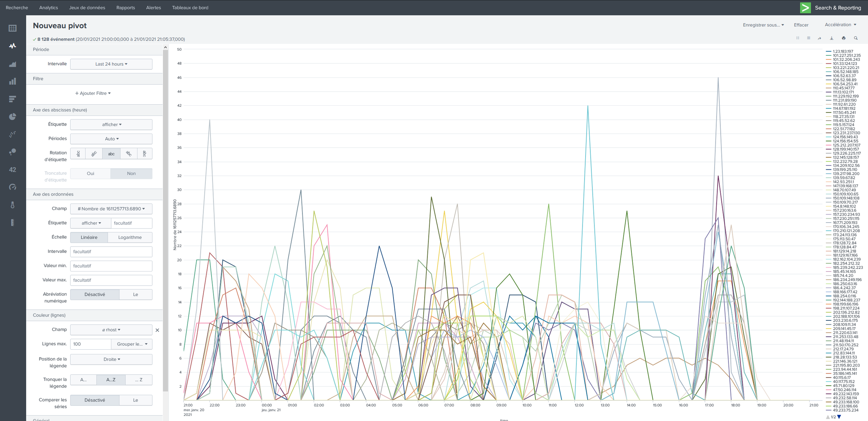Open 'Enregistrer sous...' save menu
This screenshot has width=868, height=421.
pyautogui.click(x=763, y=25)
